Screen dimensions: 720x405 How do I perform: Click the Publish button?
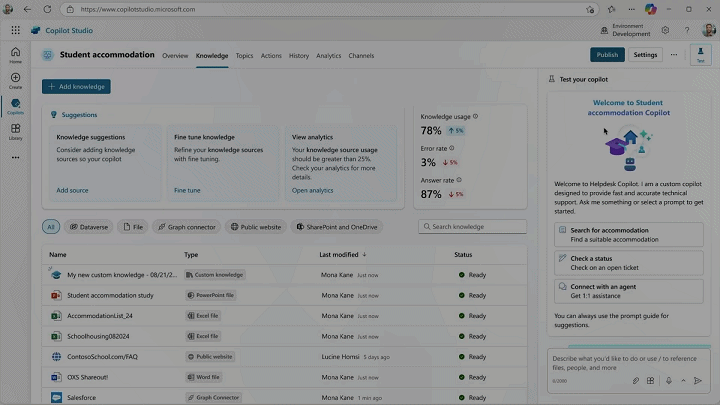(x=607, y=55)
